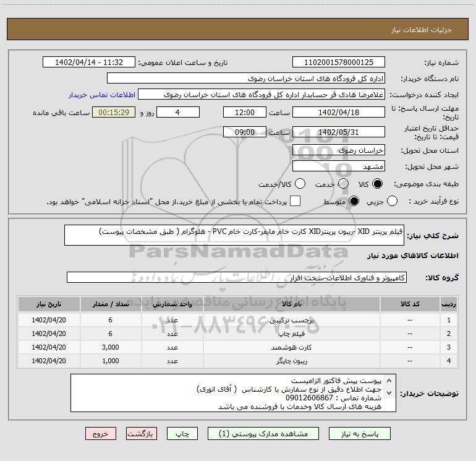Screen dimensions: 476x461
Task: Choose the جزیی purchase type radio
Action: point(392,201)
